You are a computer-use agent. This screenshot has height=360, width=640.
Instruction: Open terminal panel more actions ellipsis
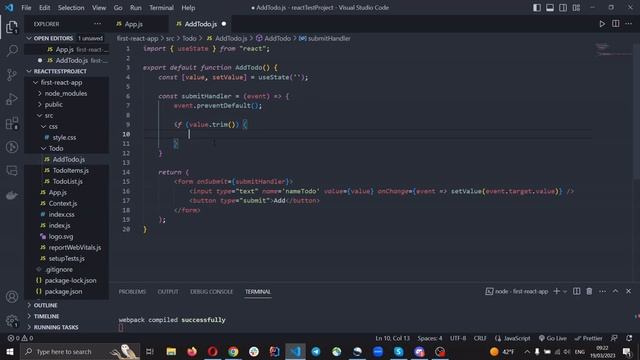click(602, 291)
